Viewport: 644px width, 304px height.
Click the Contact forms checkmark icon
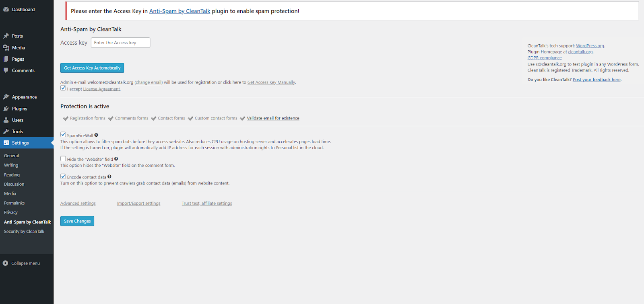[x=153, y=118]
